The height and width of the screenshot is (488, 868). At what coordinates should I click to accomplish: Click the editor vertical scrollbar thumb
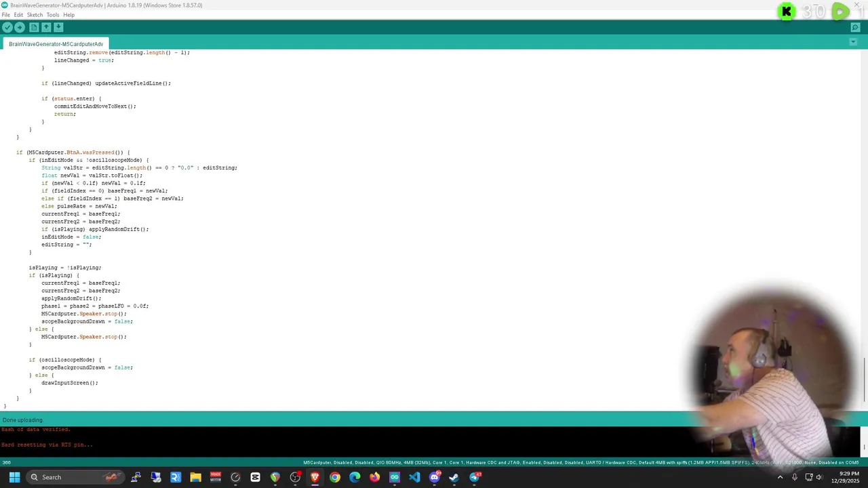864,380
